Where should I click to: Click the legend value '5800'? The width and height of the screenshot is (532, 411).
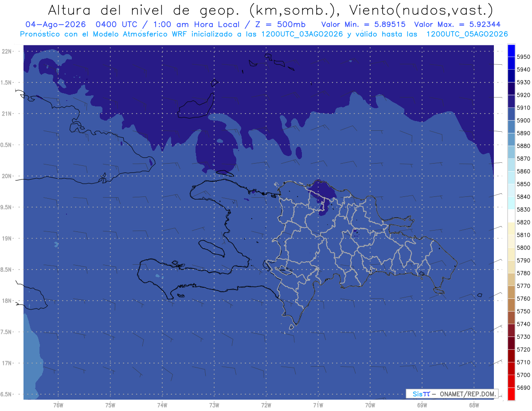click(x=523, y=248)
